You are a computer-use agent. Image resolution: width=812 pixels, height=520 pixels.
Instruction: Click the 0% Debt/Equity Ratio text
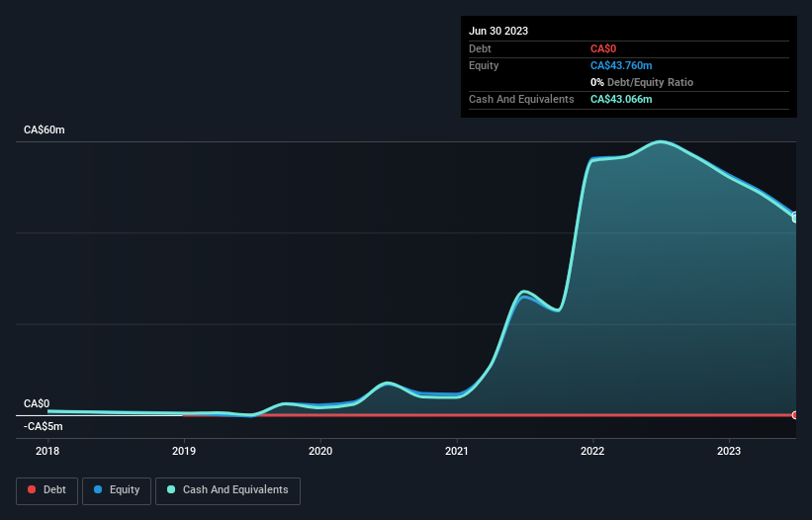click(642, 82)
